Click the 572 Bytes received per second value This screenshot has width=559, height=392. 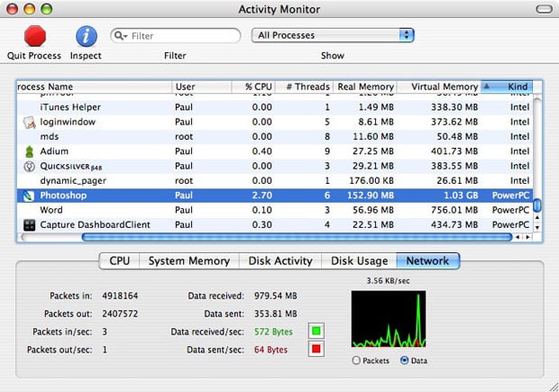pyautogui.click(x=273, y=332)
